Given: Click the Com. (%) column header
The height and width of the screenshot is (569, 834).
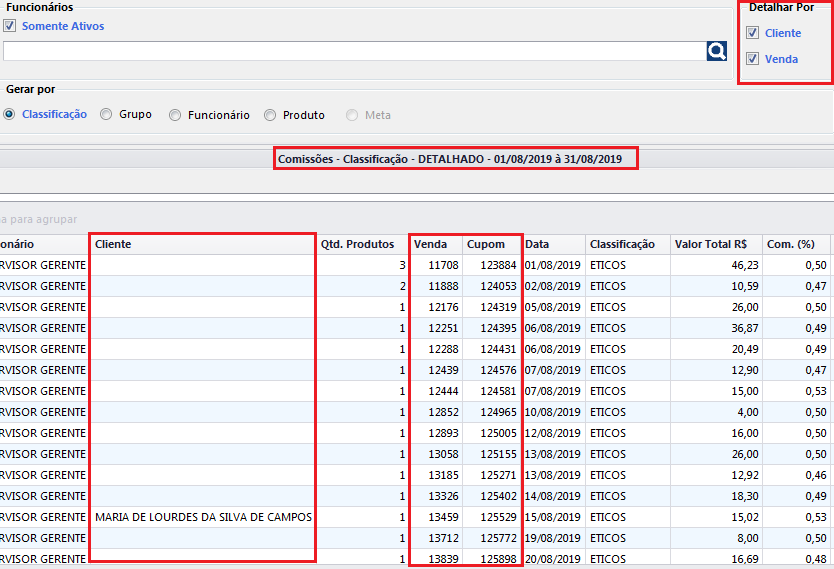Looking at the screenshot, I should coord(791,244).
